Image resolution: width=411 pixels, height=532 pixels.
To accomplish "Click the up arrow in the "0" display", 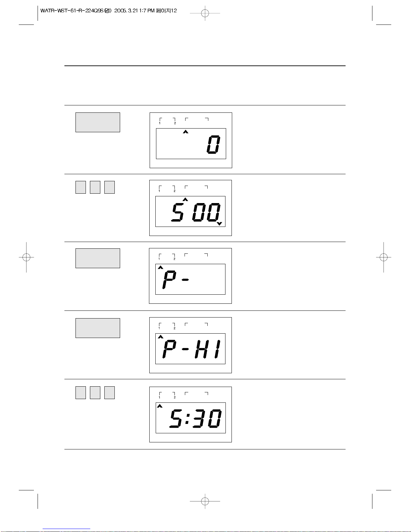I will (x=186, y=132).
